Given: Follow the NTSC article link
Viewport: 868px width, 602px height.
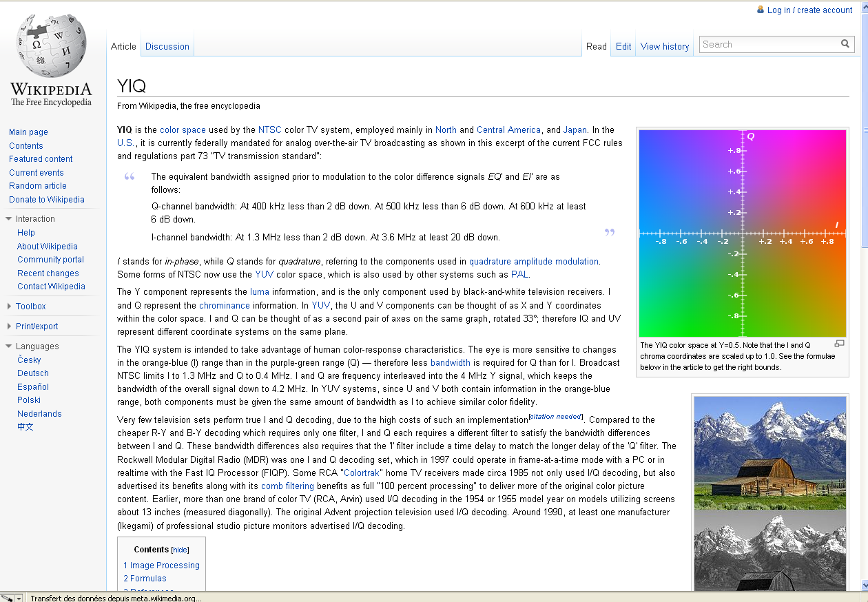Looking at the screenshot, I should click(x=270, y=130).
